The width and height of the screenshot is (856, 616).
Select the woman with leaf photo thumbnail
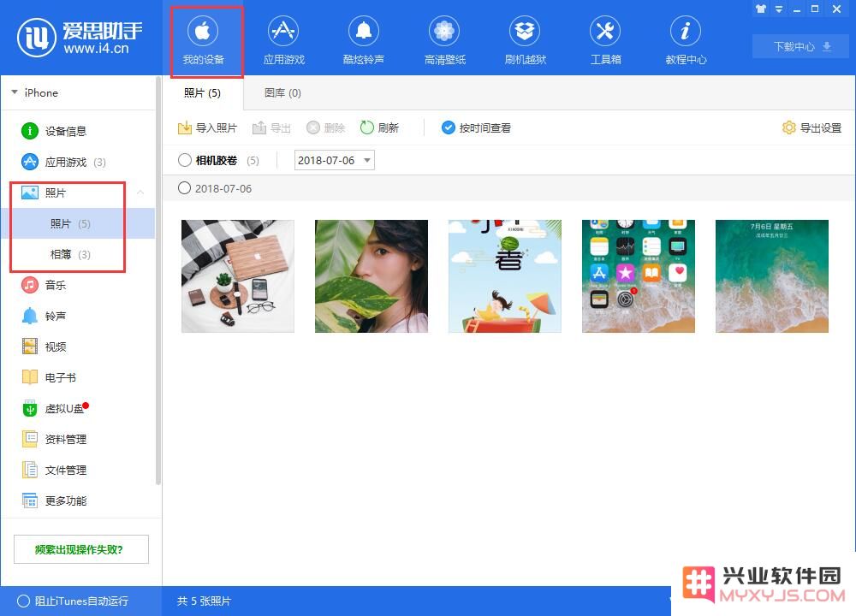coord(372,276)
